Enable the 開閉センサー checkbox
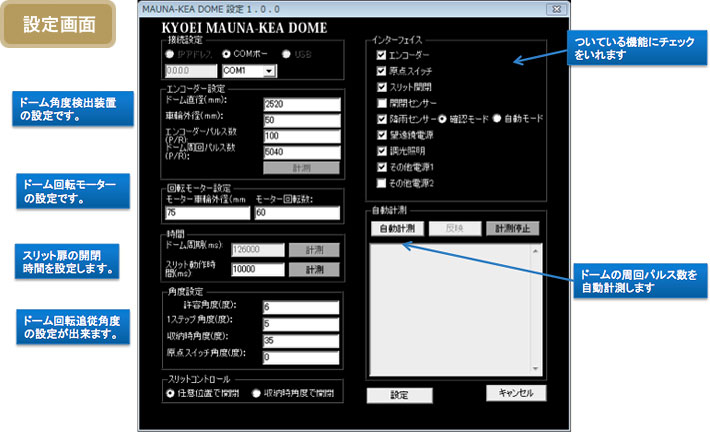 382,103
